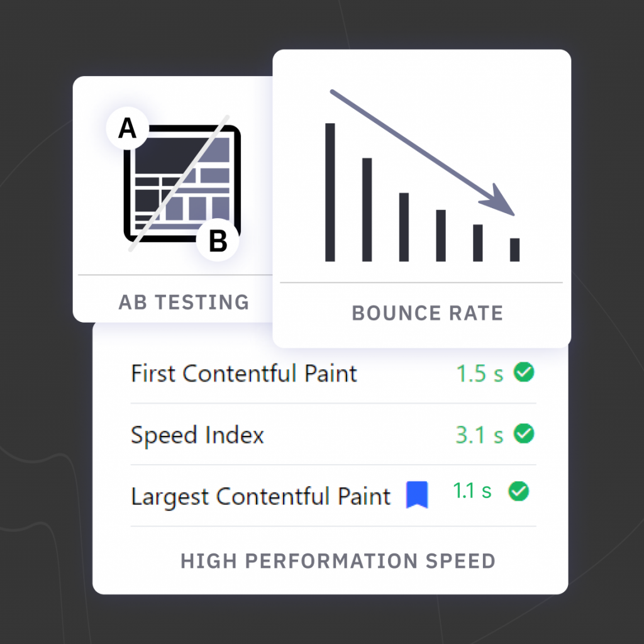Click the third bar of bounce chart
This screenshot has width=644, height=644.
pos(404,226)
